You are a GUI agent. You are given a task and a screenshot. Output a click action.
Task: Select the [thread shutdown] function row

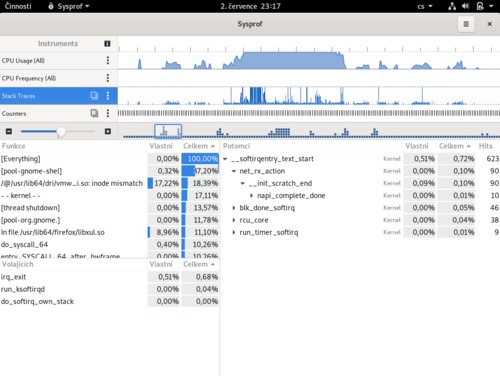click(x=109, y=208)
